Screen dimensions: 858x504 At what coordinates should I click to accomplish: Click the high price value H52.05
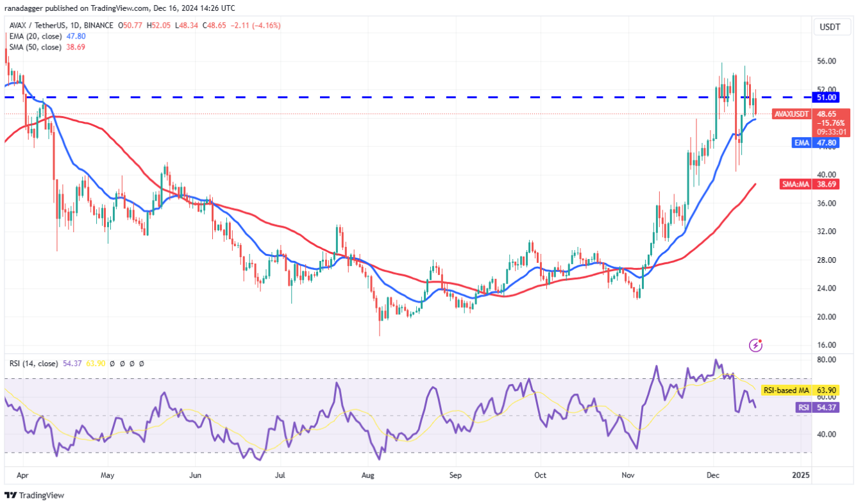158,26
